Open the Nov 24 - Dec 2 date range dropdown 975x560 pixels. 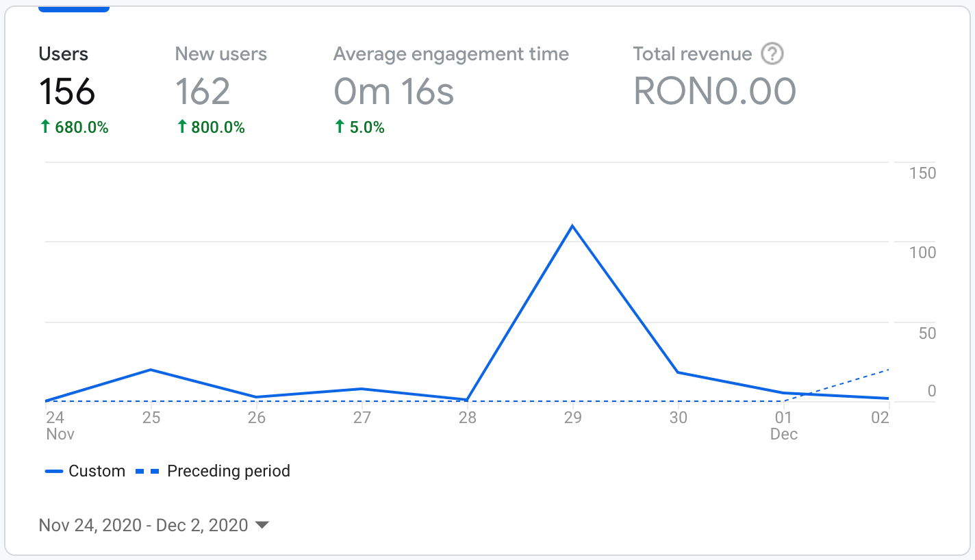[x=154, y=525]
